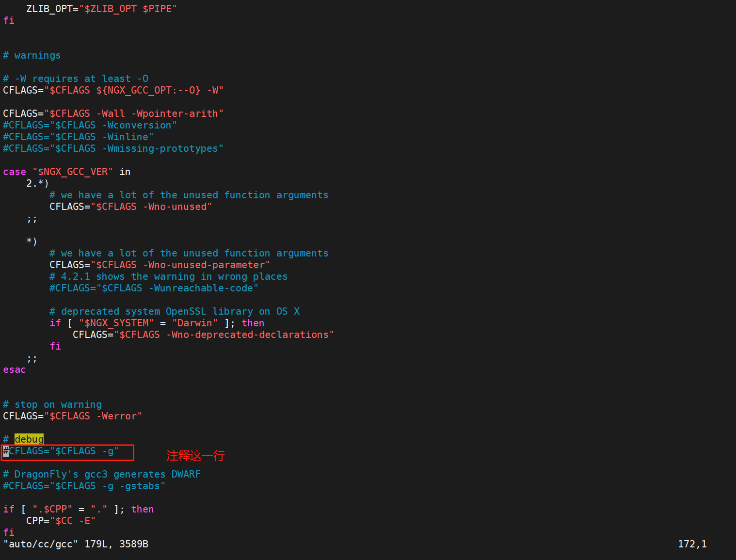Click the deprecated system OpenSSL comment

click(x=175, y=311)
